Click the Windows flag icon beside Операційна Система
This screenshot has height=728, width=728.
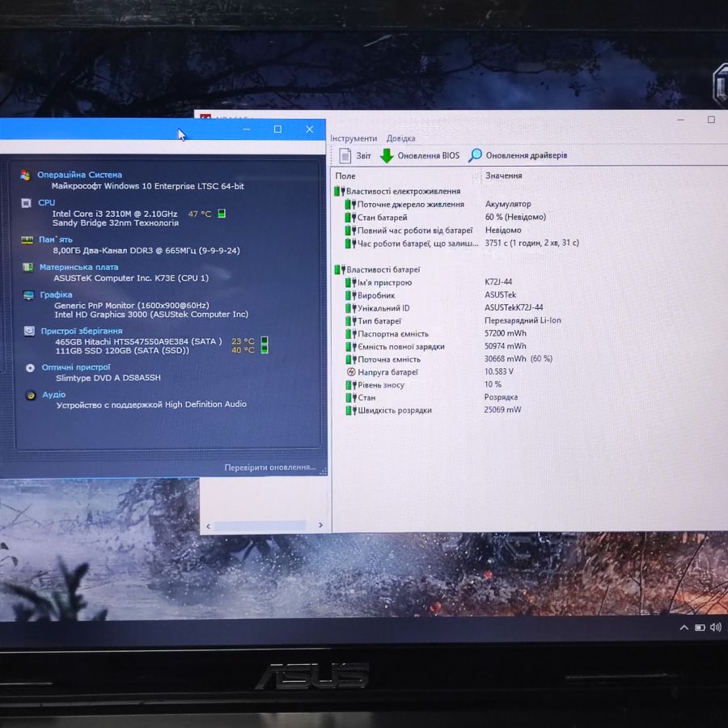click(x=26, y=175)
